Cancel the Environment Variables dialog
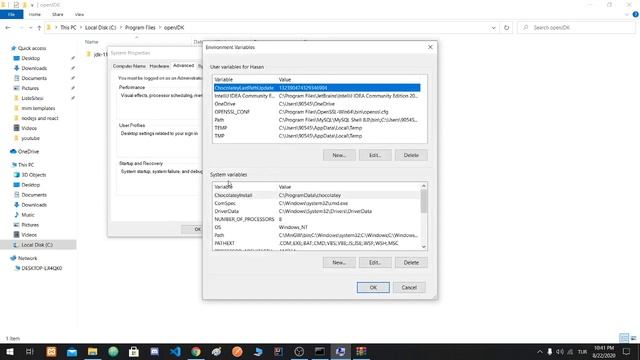 pos(409,287)
